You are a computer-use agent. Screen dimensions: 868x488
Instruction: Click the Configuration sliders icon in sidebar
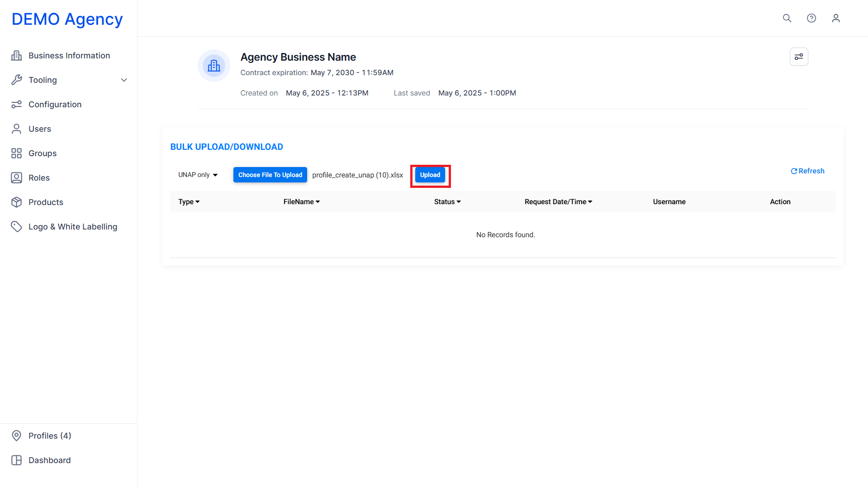pos(17,104)
